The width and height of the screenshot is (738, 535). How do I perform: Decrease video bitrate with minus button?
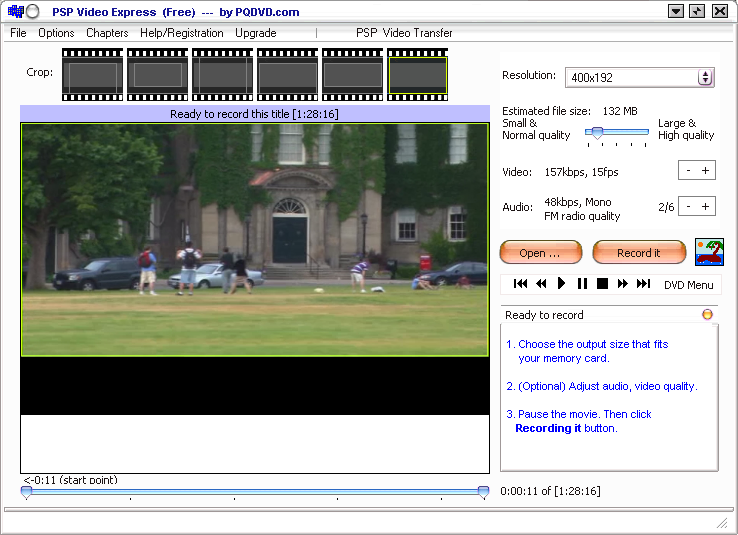tap(688, 170)
